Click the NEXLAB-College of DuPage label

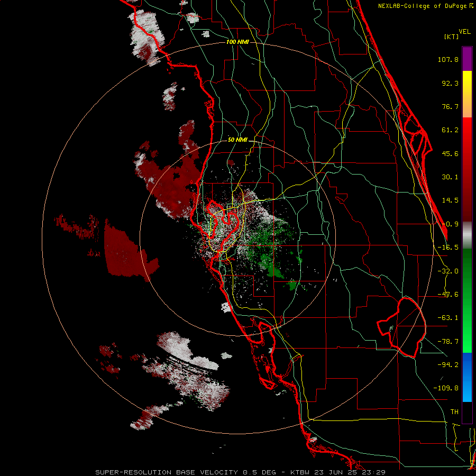[x=425, y=6]
